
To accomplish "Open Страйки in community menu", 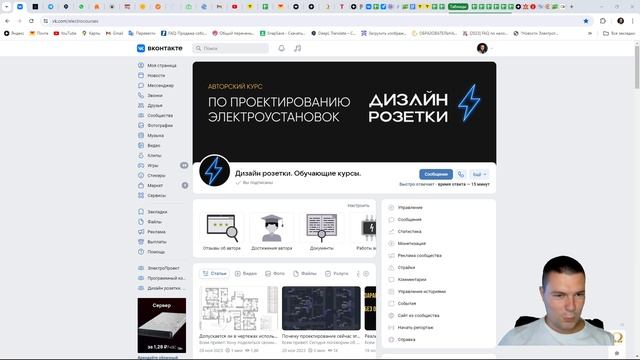I will [x=406, y=267].
